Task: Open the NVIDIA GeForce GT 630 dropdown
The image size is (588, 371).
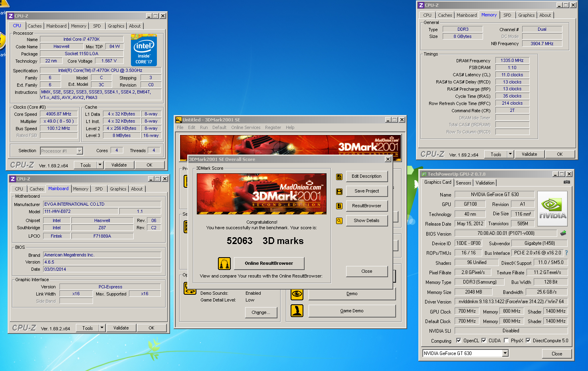Action: pyautogui.click(x=505, y=353)
